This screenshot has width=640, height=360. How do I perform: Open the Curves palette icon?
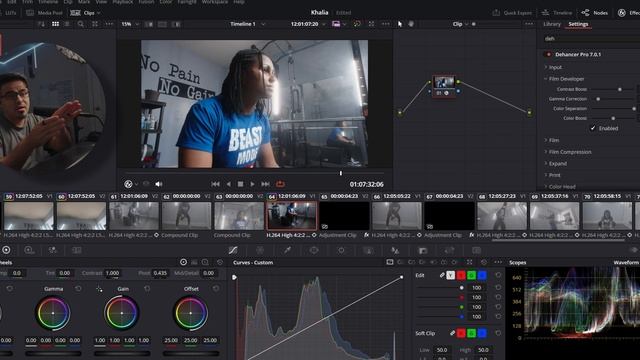233,250
